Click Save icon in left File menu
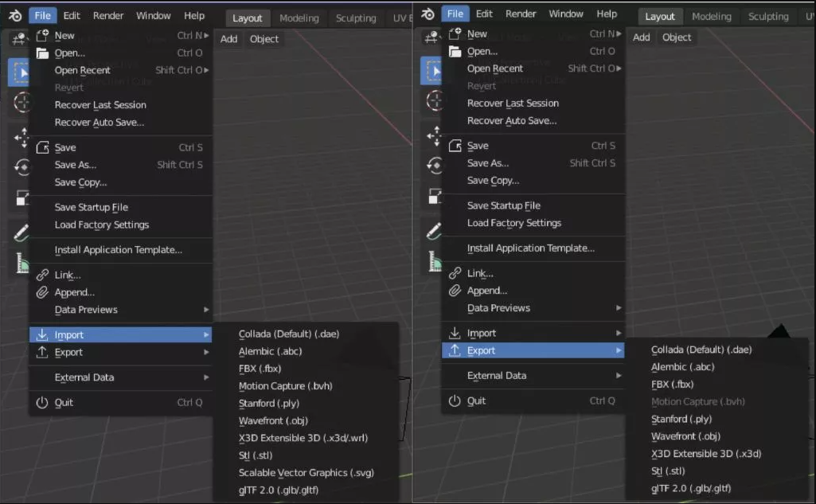 42,147
